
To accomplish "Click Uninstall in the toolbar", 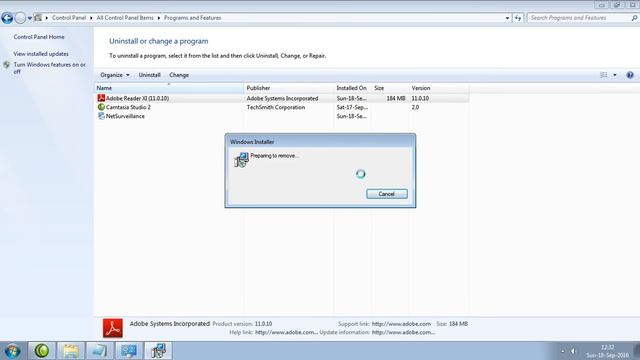I will pos(149,75).
